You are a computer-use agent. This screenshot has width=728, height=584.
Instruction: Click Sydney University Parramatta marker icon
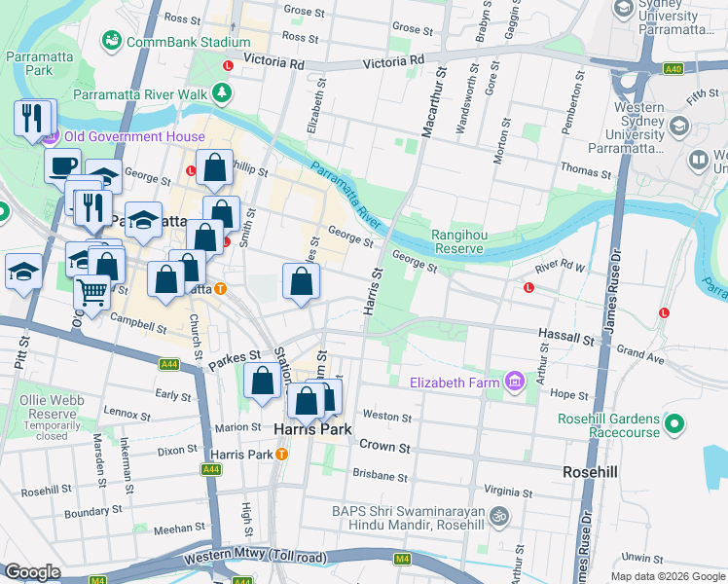623,9
